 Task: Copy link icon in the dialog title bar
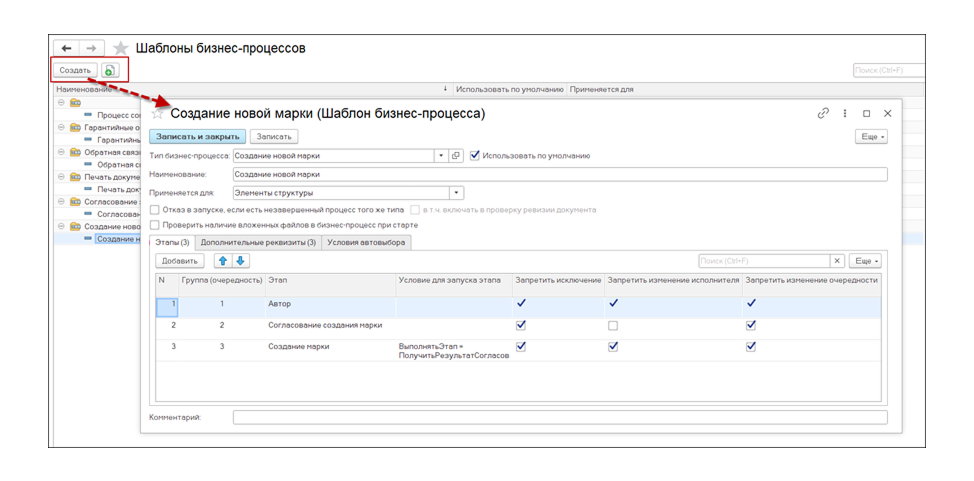(x=824, y=113)
